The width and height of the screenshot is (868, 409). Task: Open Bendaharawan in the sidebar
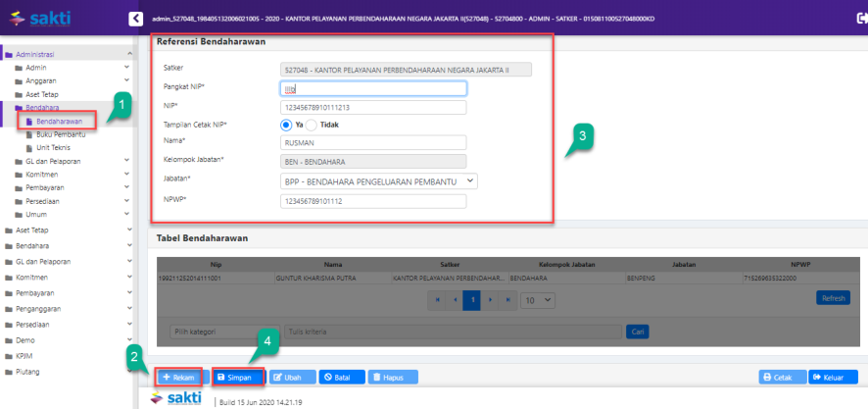point(59,121)
